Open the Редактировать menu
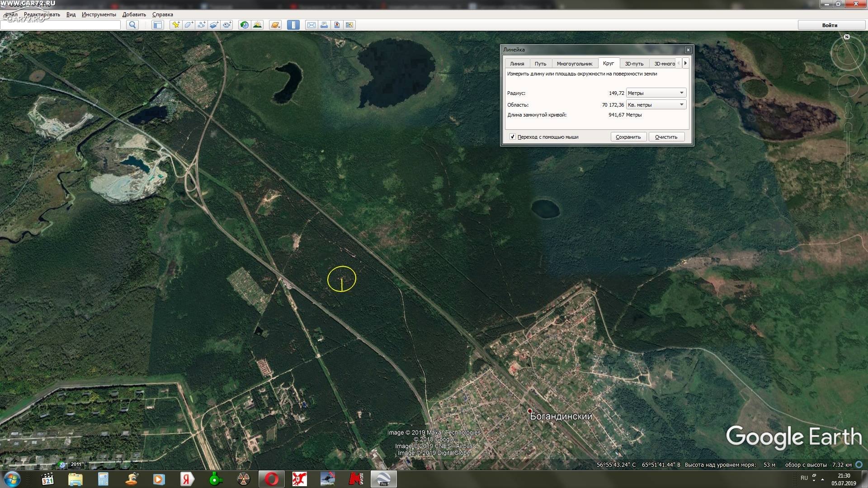The image size is (868, 488). pyautogui.click(x=42, y=14)
